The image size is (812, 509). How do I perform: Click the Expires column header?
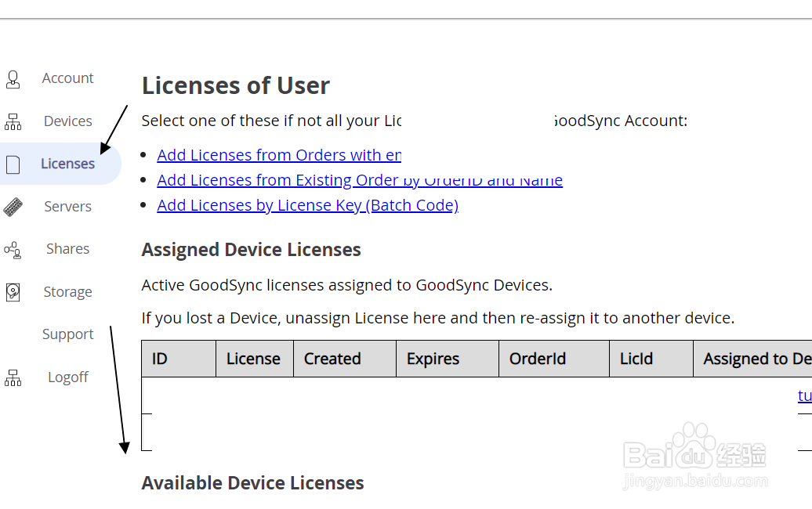coord(433,359)
